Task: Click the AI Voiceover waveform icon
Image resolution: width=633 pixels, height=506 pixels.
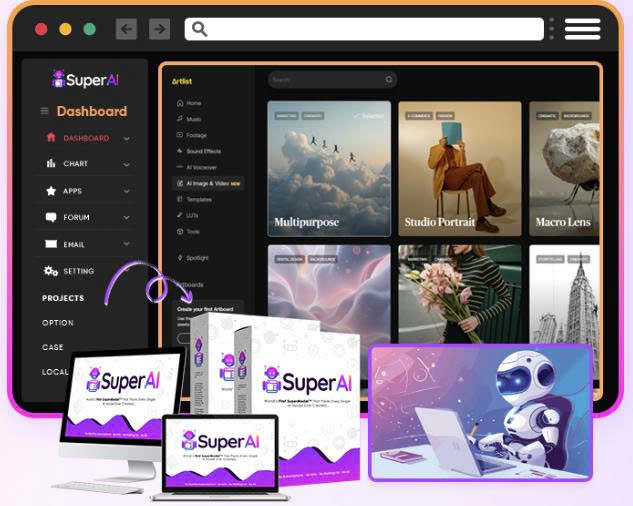Action: click(180, 167)
